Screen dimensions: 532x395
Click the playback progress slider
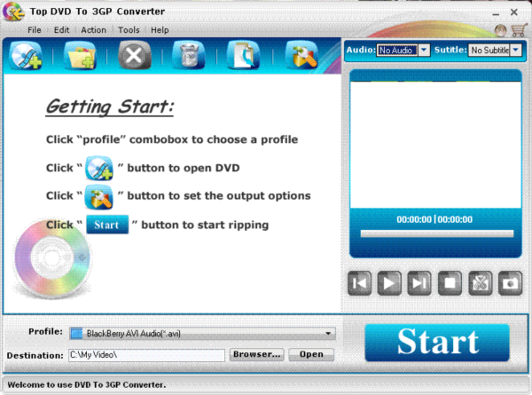point(436,233)
